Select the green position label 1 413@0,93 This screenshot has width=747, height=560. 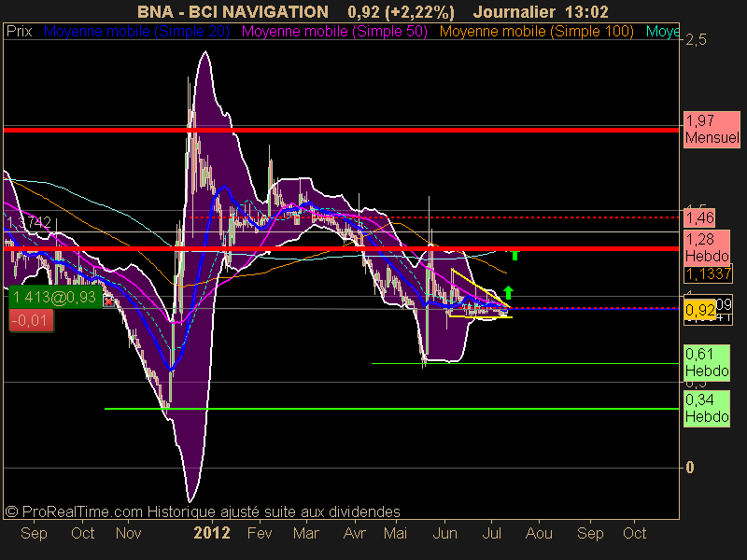55,297
